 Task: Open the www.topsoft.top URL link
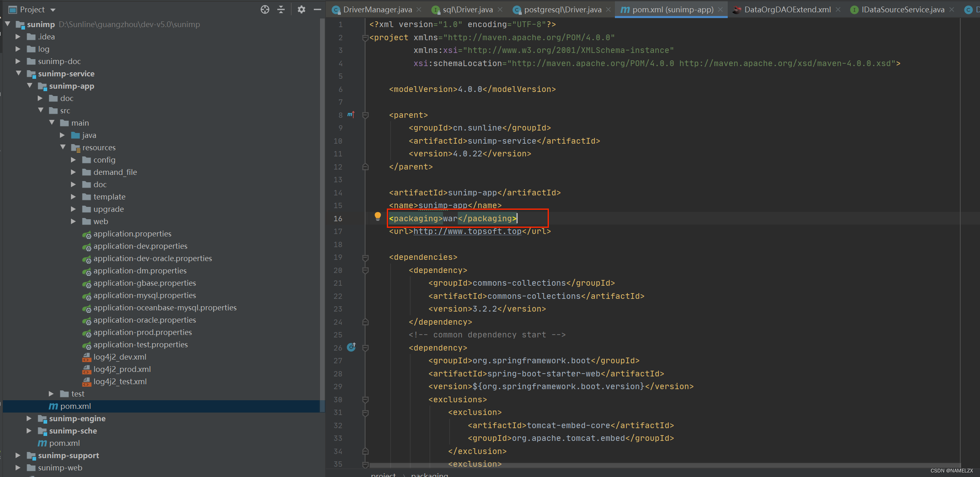(467, 231)
